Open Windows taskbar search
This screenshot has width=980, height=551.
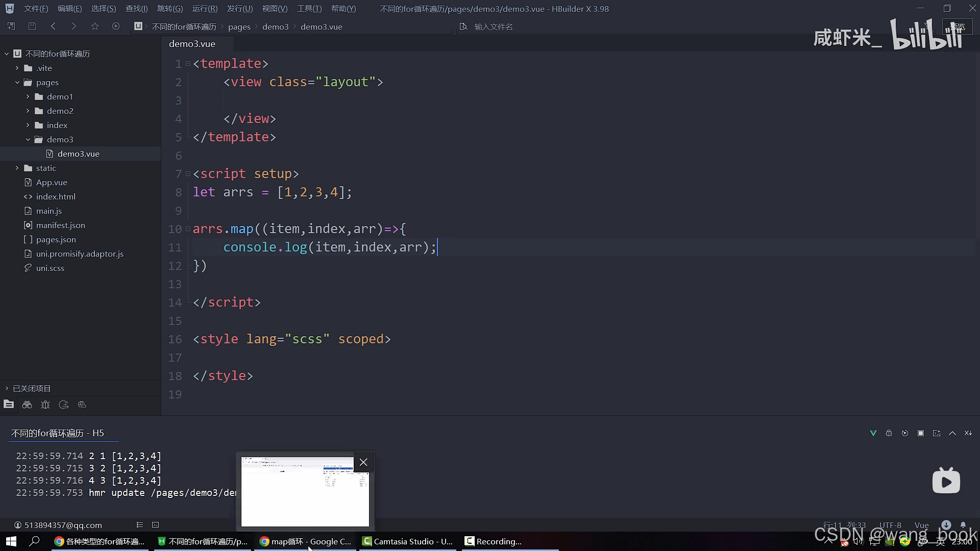pos(34,541)
